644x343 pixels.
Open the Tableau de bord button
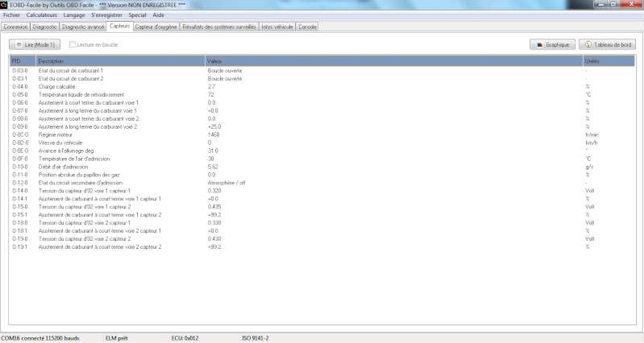tap(608, 44)
